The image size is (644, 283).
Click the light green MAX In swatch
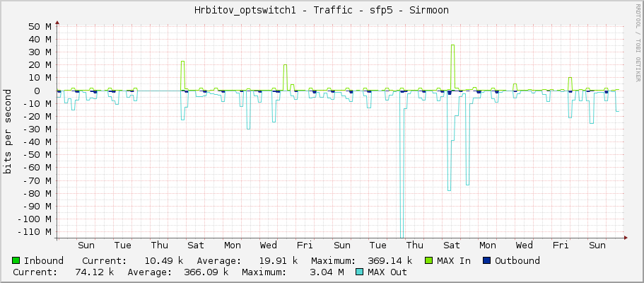tap(429, 260)
